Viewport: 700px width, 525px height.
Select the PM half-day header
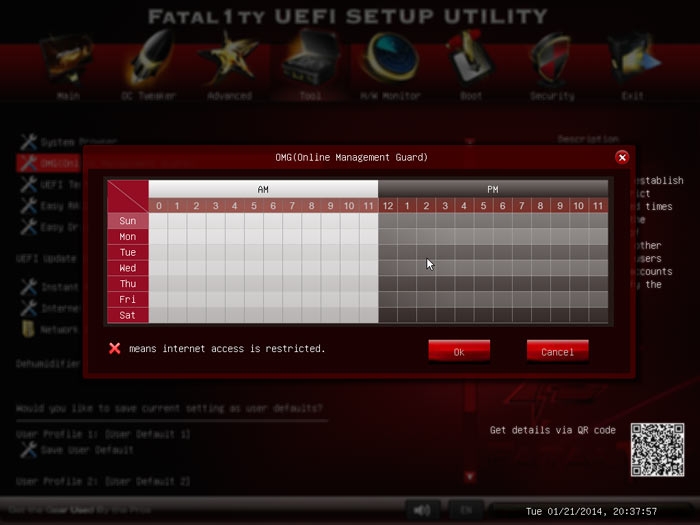[x=493, y=189]
